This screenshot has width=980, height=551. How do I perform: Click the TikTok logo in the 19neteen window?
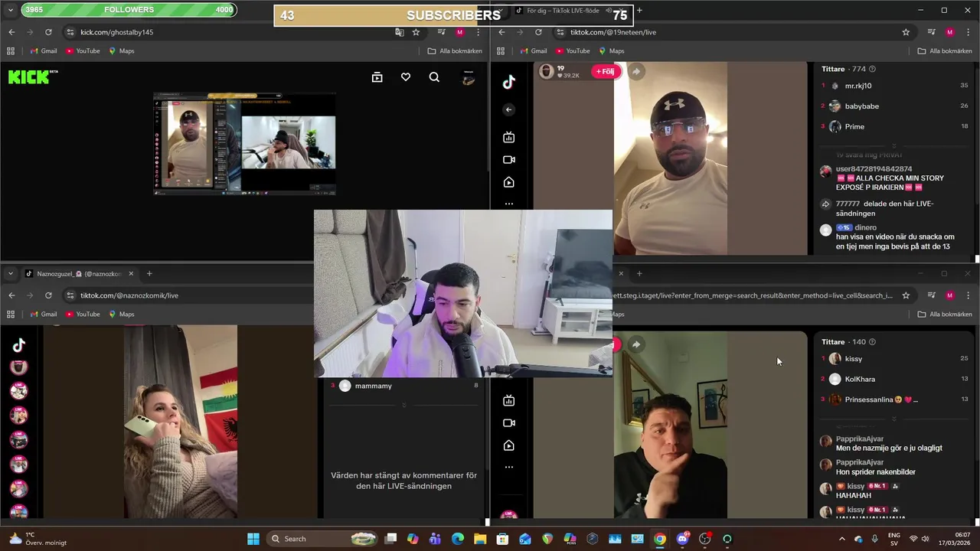coord(509,83)
